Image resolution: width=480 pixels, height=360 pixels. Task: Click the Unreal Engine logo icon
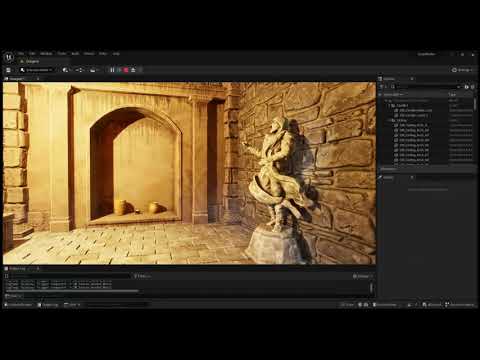[x=9, y=57]
